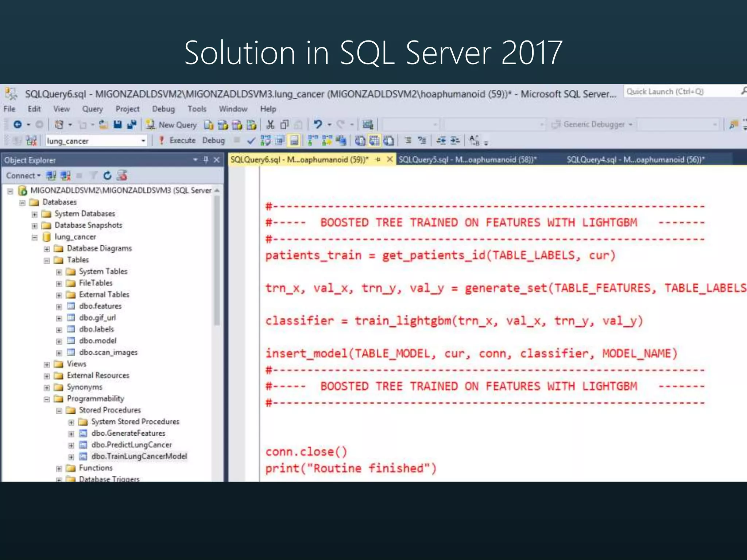The height and width of the screenshot is (560, 747).
Task: Click the Undo arrow icon
Action: pos(318,125)
